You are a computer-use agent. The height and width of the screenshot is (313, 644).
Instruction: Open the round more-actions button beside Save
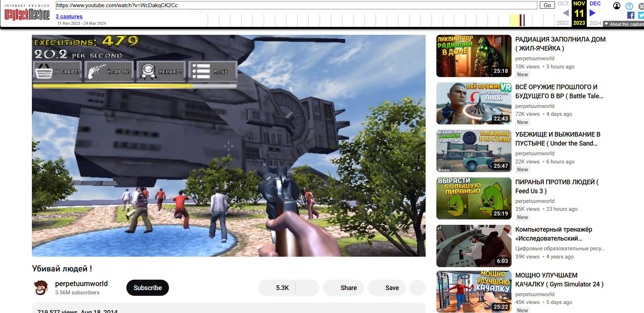tap(417, 288)
